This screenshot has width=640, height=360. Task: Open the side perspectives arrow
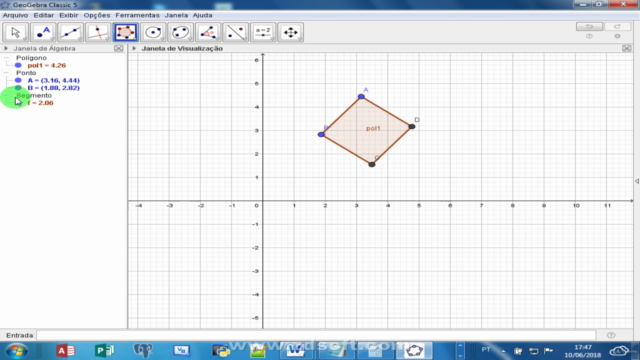[x=637, y=181]
